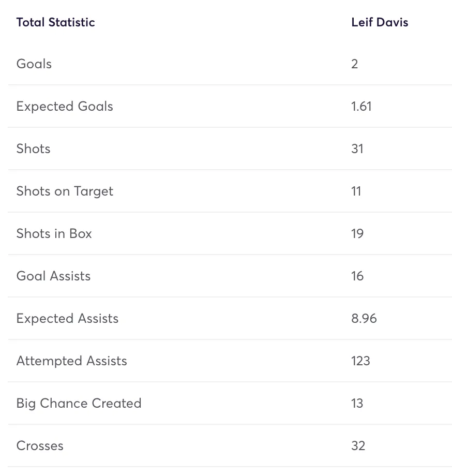Click the Total Statistic column header
This screenshot has height=476, width=452.
click(55, 22)
